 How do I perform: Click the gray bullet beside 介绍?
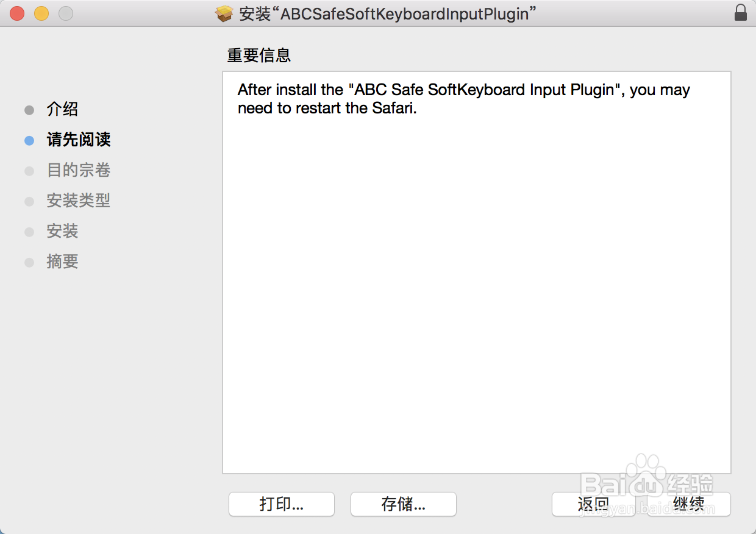[29, 110]
